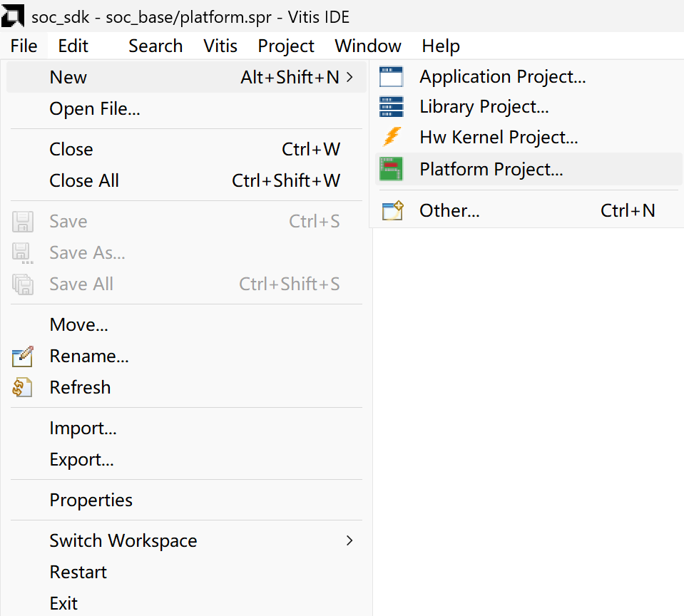Select Restart in the File menu
Screen dimensions: 684x616
[78, 573]
